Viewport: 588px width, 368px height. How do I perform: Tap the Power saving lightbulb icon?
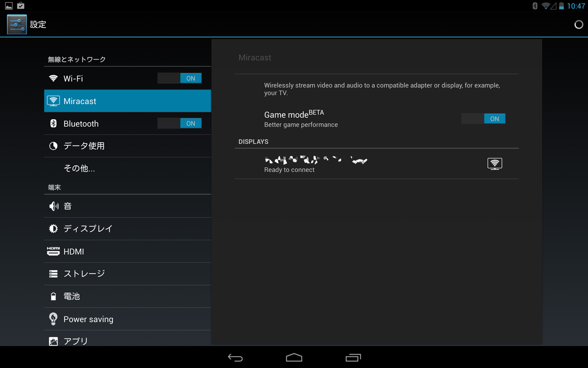tap(53, 319)
